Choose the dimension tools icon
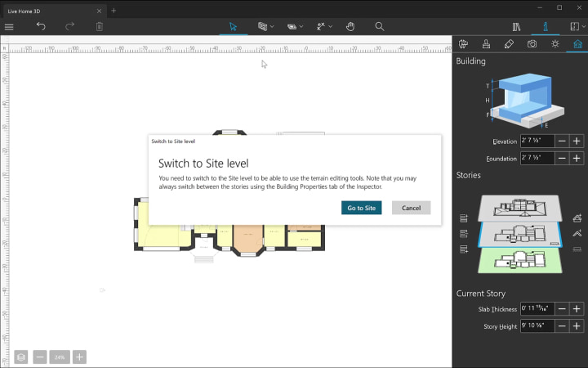This screenshot has height=368, width=588. click(x=321, y=26)
